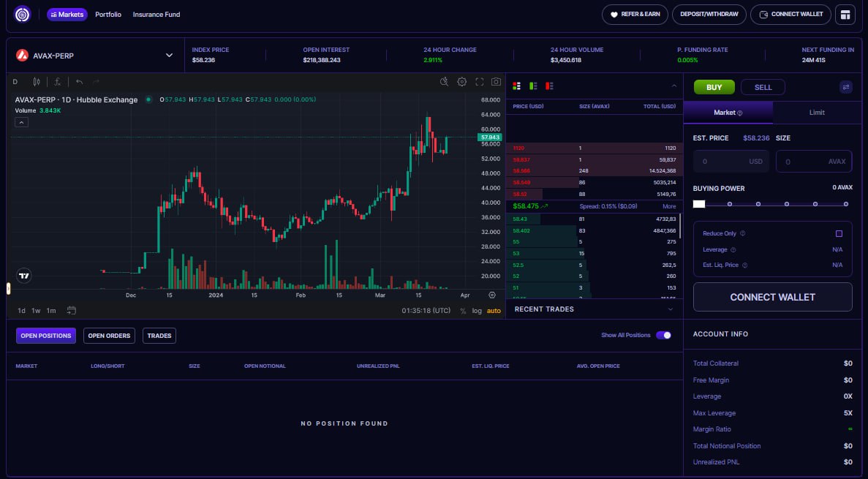This screenshot has height=479, width=868.
Task: Open indicators with the fx icon
Action: click(x=57, y=82)
